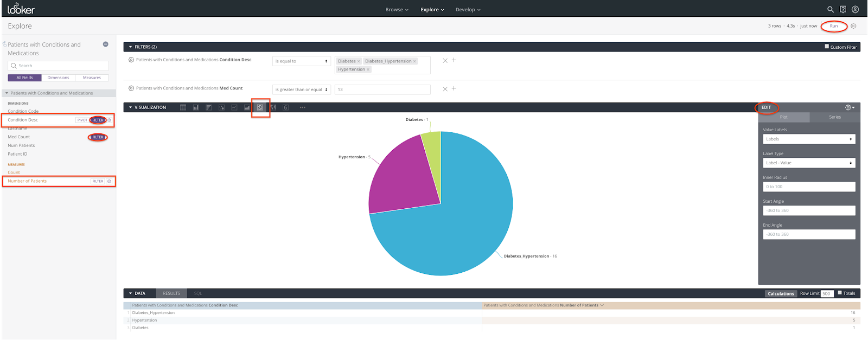
Task: Pick the map visualization icon
Action: click(273, 107)
